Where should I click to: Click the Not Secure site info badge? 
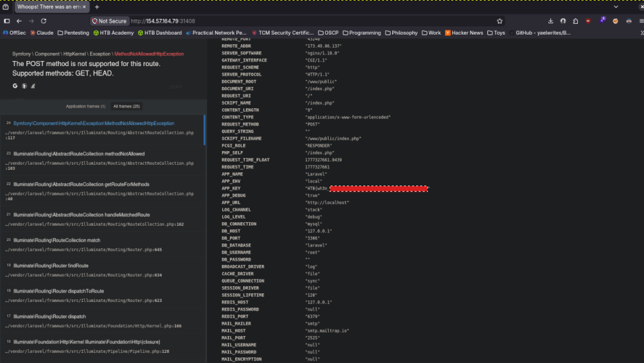(x=109, y=21)
